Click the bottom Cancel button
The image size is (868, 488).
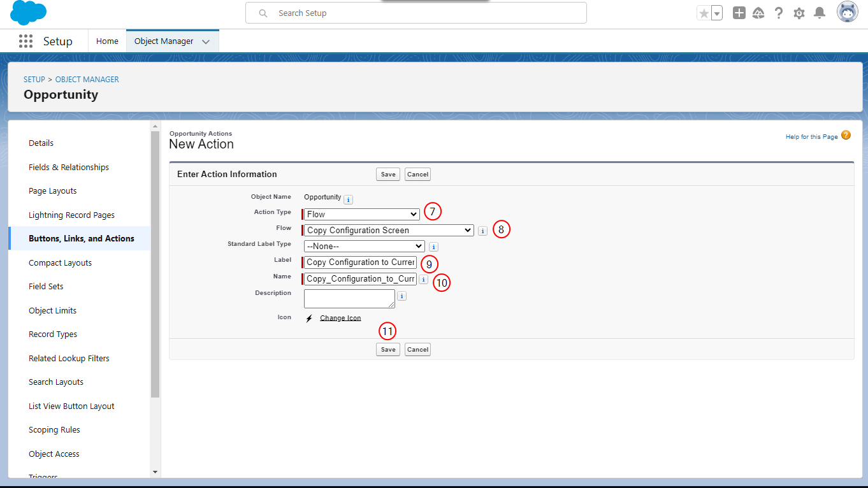(417, 349)
